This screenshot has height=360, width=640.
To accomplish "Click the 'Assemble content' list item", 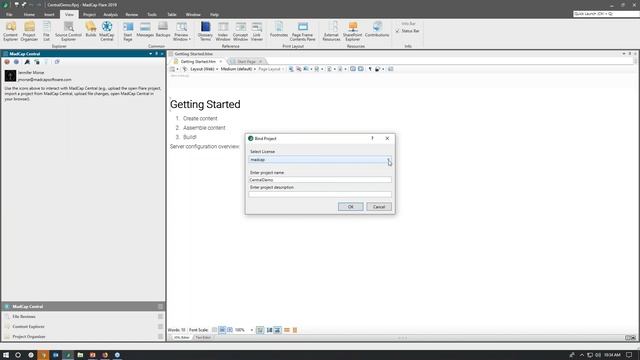I will click(204, 128).
